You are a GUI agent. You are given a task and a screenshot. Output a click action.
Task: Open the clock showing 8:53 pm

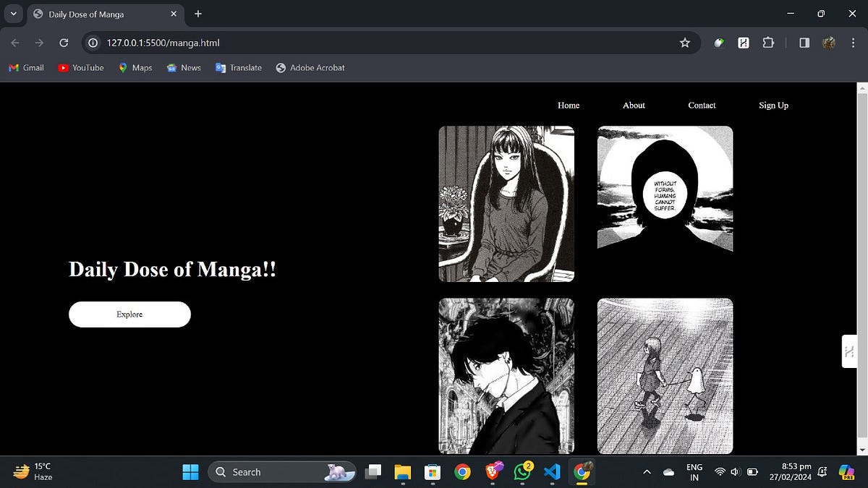[x=791, y=472]
